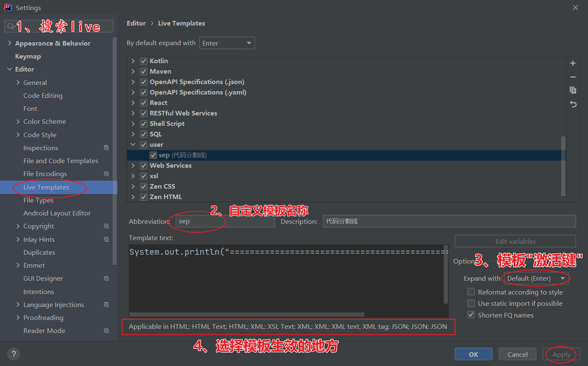This screenshot has height=366, width=588.
Task: Click the Cancel button
Action: pyautogui.click(x=518, y=354)
